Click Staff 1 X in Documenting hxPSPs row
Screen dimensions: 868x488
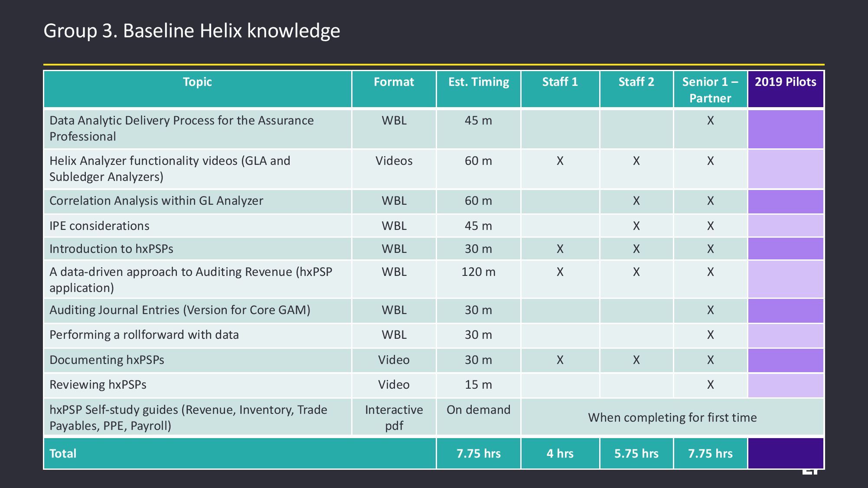[560, 360]
